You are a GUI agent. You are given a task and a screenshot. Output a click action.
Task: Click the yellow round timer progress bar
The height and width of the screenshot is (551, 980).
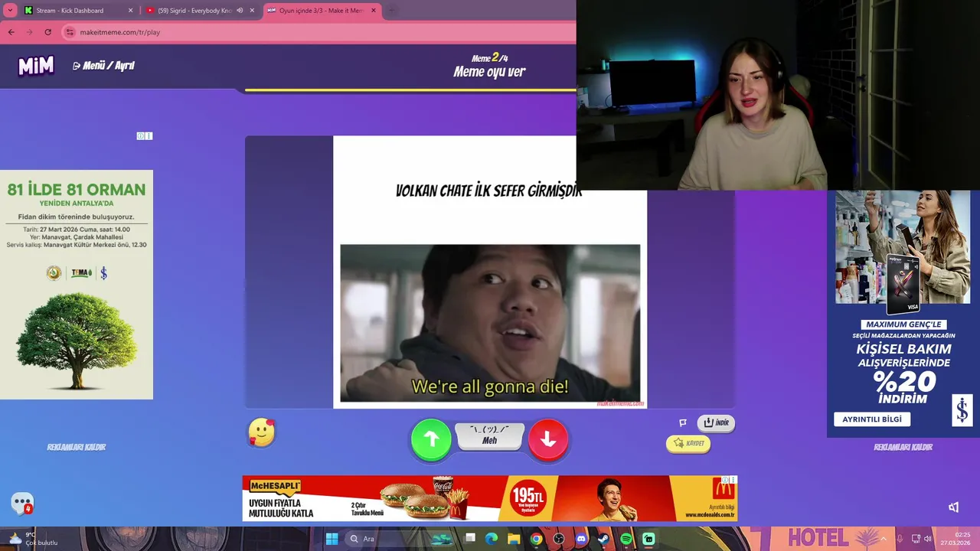tap(410, 90)
